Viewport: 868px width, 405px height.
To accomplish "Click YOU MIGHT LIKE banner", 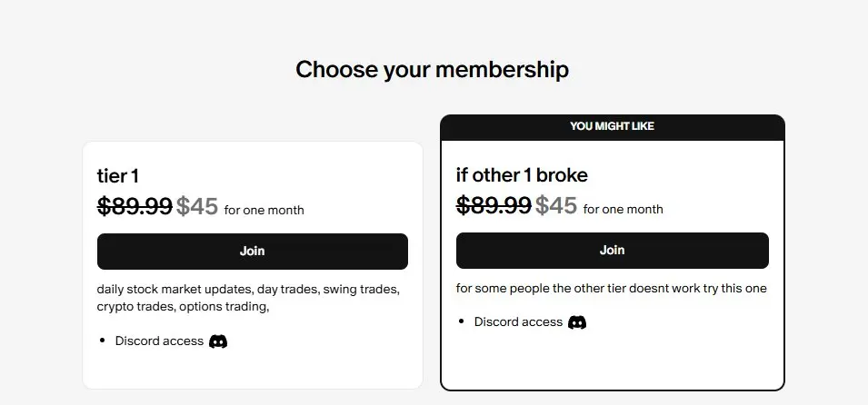I will (x=613, y=127).
